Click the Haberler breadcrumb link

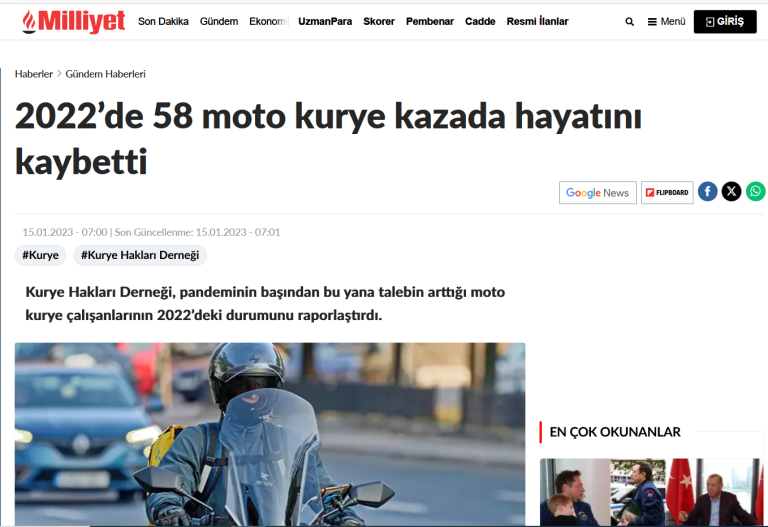tap(34, 74)
